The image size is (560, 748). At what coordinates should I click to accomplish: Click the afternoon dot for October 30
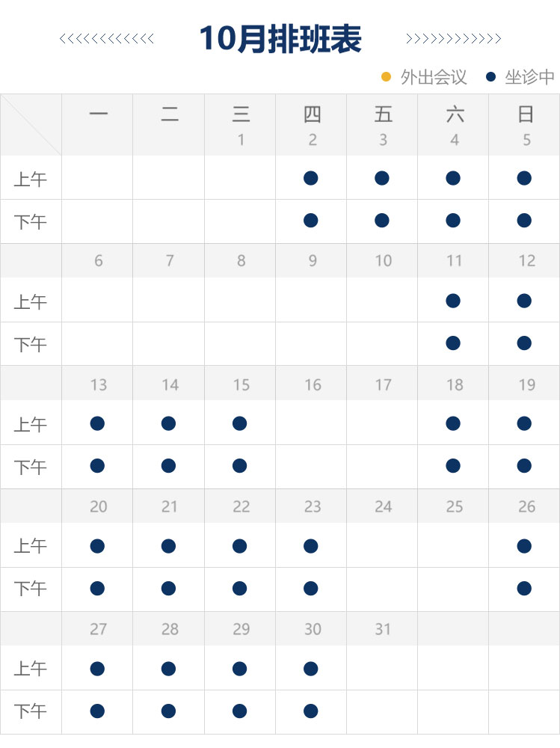pyautogui.click(x=311, y=711)
